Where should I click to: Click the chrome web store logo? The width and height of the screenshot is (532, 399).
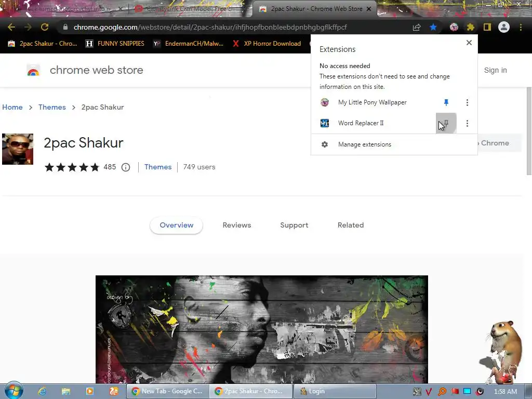click(33, 70)
